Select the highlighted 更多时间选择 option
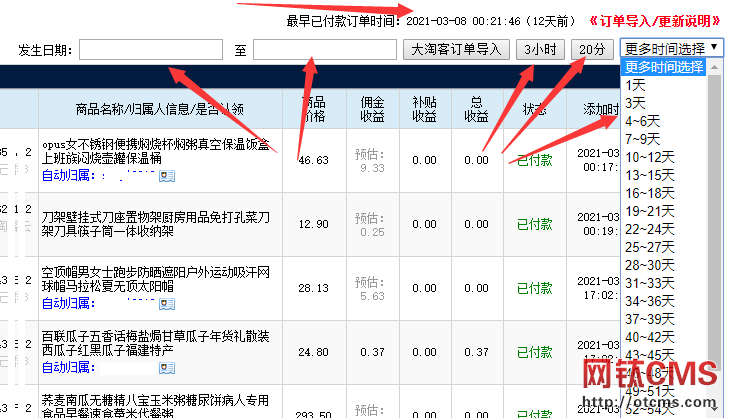 (x=664, y=67)
